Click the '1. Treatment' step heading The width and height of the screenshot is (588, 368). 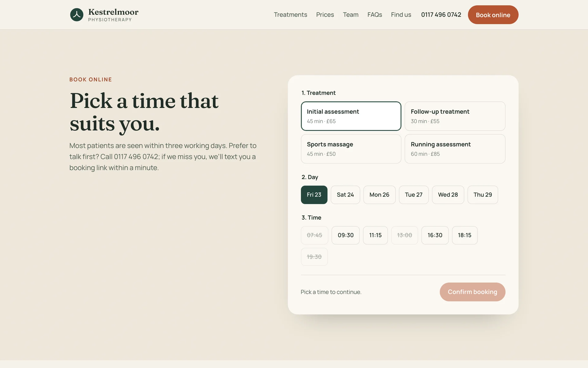point(318,93)
